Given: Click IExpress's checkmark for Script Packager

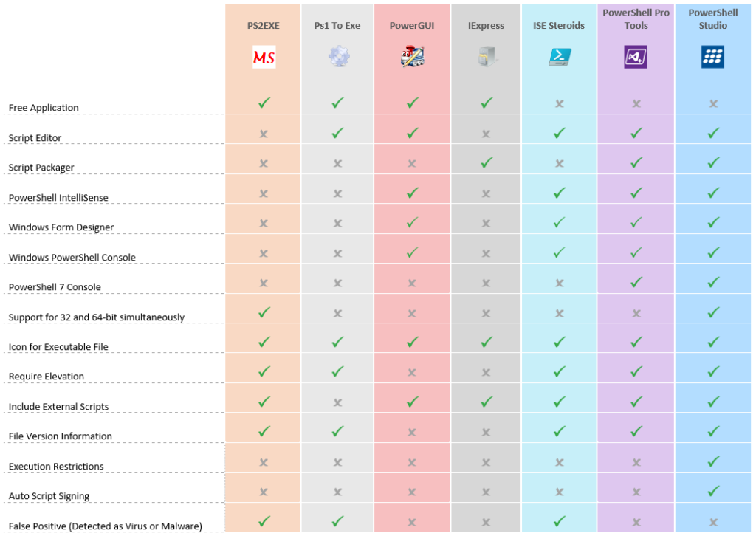Looking at the screenshot, I should [x=486, y=163].
